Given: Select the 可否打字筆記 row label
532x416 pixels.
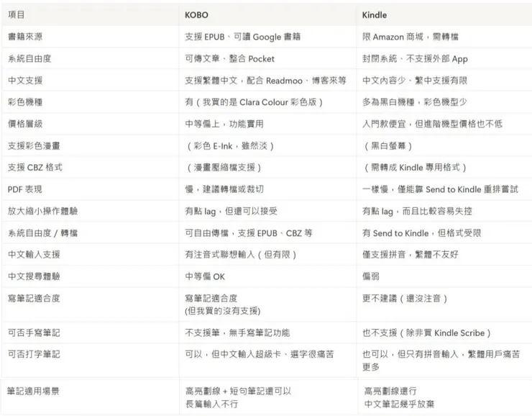Looking at the screenshot, I should pyautogui.click(x=34, y=354).
